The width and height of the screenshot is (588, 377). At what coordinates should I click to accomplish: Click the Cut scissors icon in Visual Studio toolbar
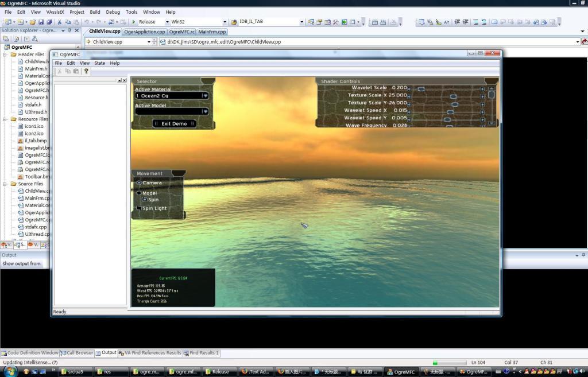[x=59, y=22]
